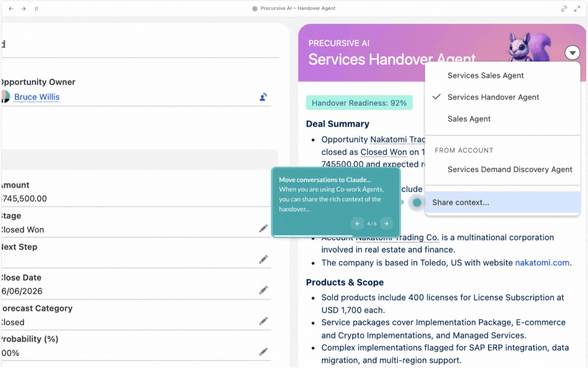Click the pulsing tour hotspot dot
This screenshot has width=588, height=368.
pos(417,203)
